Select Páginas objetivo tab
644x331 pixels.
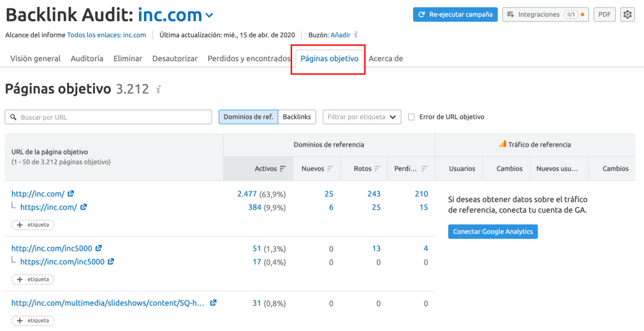[x=330, y=58]
